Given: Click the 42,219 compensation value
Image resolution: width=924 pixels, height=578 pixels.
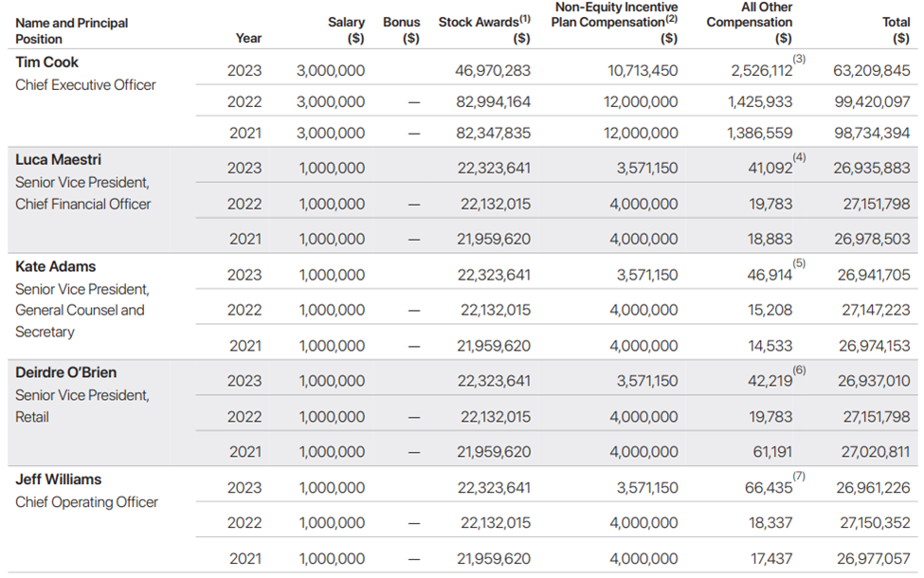Looking at the screenshot, I should 770,381.
